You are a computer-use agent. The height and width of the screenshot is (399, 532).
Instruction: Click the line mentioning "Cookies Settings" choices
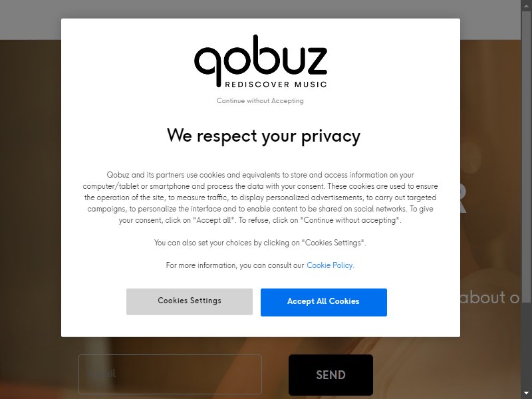point(260,243)
